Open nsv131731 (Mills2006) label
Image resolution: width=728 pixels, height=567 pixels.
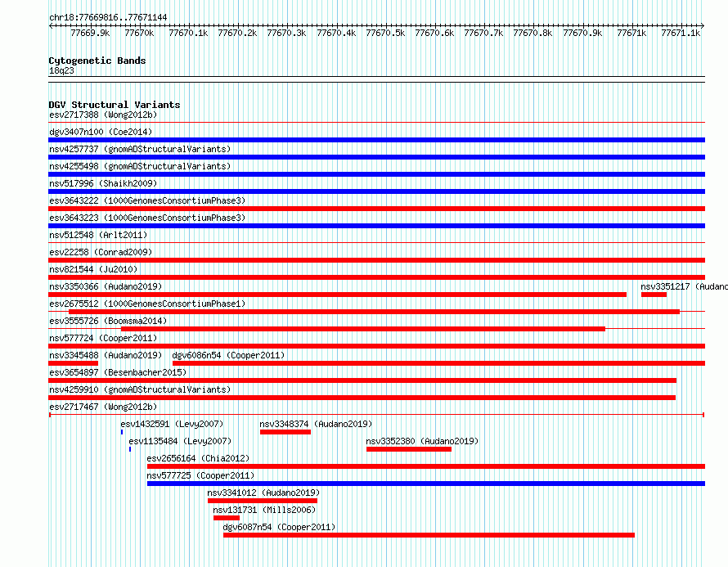click(265, 510)
